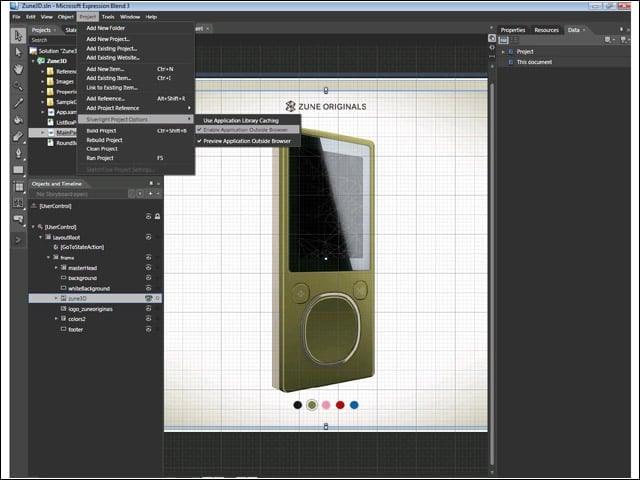This screenshot has width=640, height=480.
Task: Click the red color dot on artboard
Action: coord(340,405)
